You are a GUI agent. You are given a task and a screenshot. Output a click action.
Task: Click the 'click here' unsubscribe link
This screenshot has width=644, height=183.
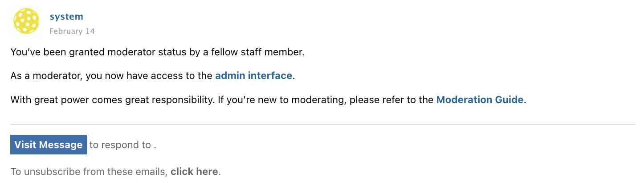point(194,171)
